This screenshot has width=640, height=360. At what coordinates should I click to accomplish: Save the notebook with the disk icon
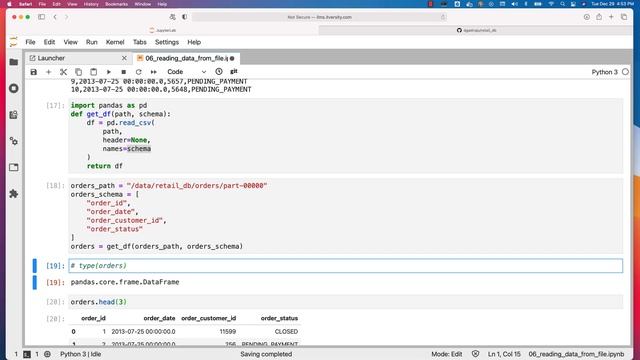coord(33,72)
